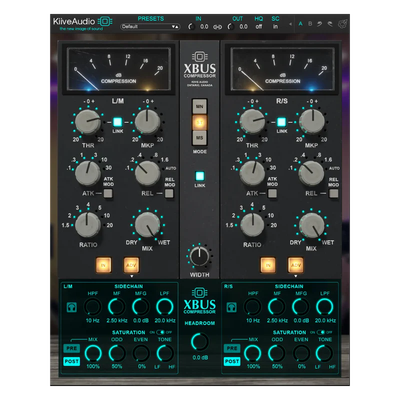
Task: Collapse the R/S ADV panel arrow
Action: 295,276
